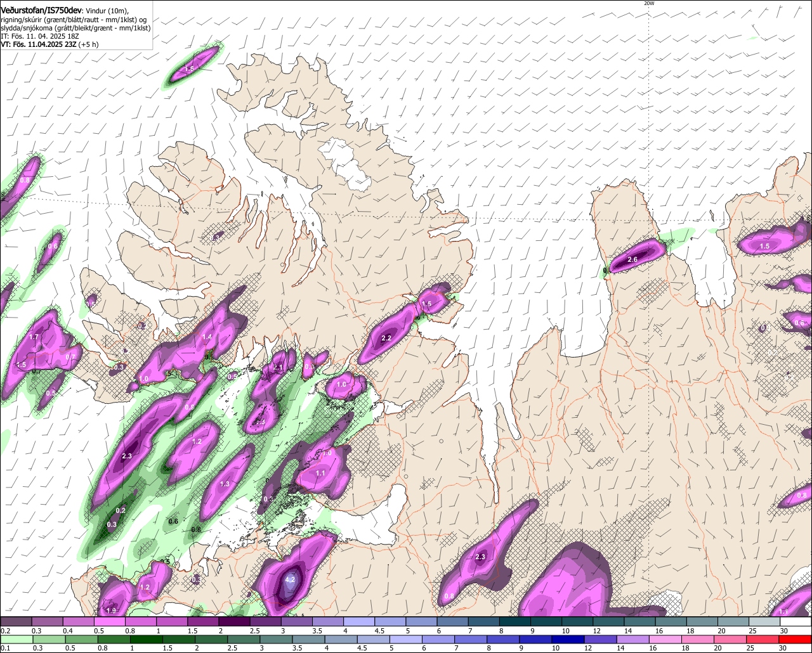Click the "1.9" precipitation value on the map
This screenshot has height=653, width=812.
point(112,611)
